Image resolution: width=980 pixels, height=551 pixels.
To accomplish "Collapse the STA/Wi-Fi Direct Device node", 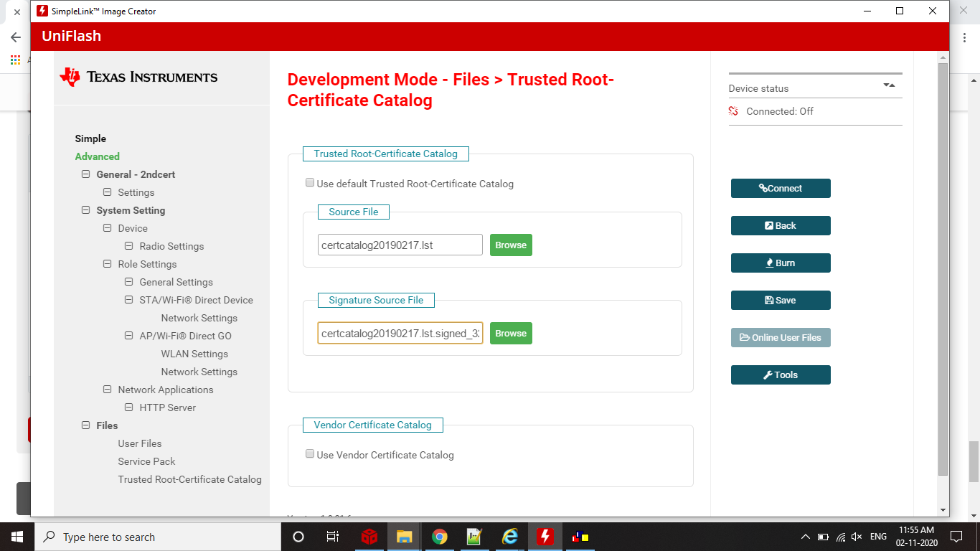I will click(x=129, y=300).
